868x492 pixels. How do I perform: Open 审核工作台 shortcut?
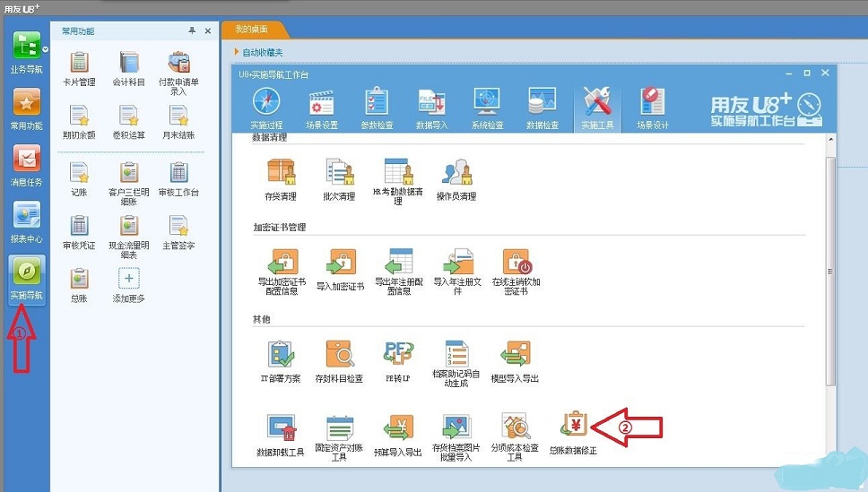[178, 178]
